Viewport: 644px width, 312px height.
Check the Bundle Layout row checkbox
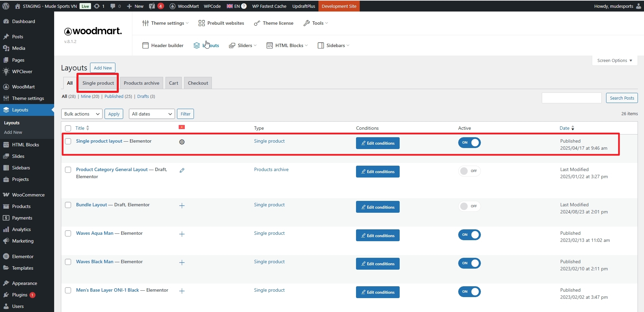click(68, 205)
